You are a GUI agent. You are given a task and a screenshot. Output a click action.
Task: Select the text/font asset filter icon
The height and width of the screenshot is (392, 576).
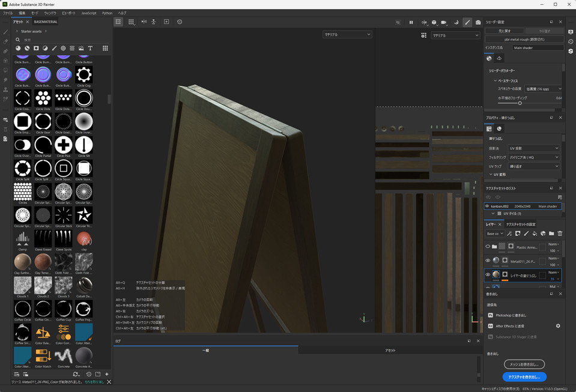point(90,48)
